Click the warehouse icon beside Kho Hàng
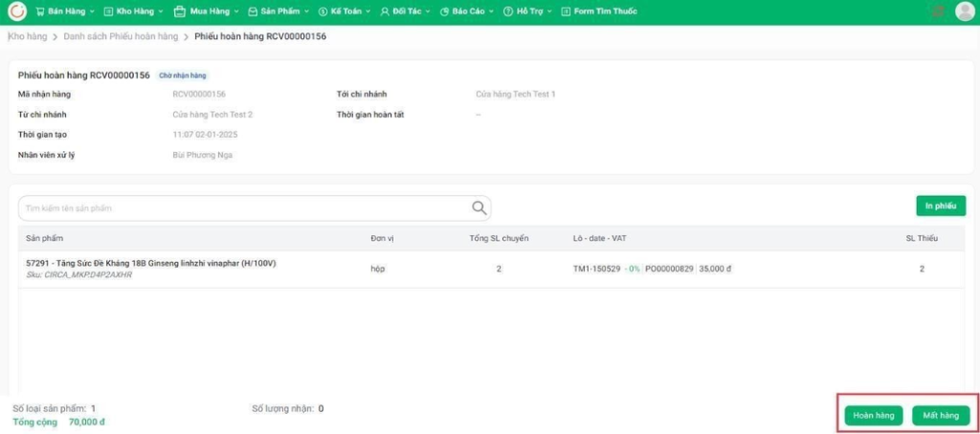The image size is (980, 434). pyautogui.click(x=108, y=11)
